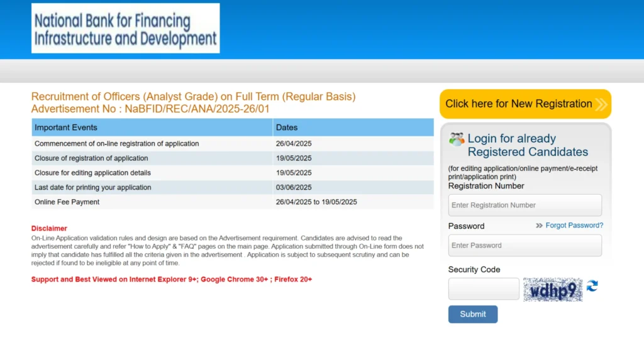The image size is (644, 362).
Task: Click the Recruitment of Officers title
Action: pyautogui.click(x=194, y=96)
